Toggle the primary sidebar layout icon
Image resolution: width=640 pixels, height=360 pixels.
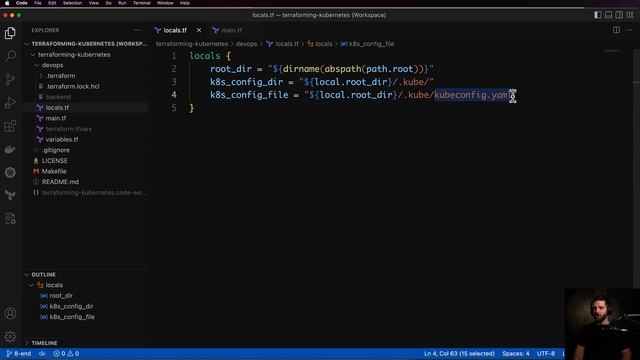point(598,15)
